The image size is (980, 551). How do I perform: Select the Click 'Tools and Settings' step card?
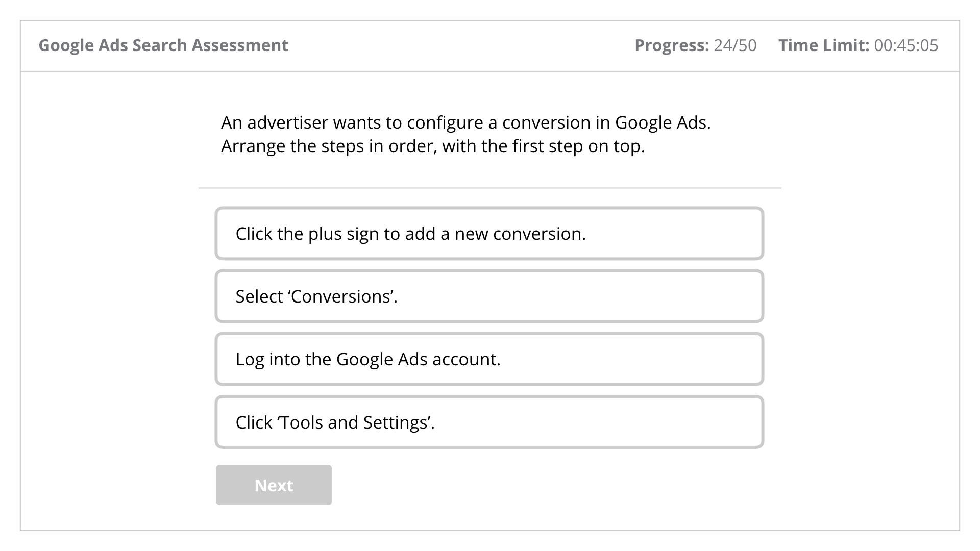489,422
